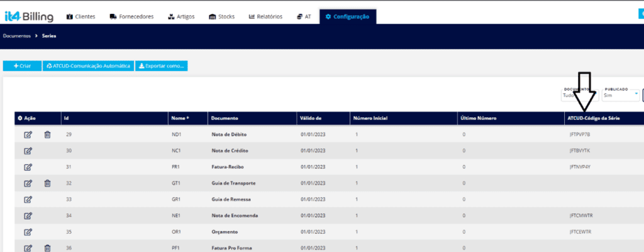
Task: Delete the ND1 series with trash icon
Action: [x=47, y=134]
